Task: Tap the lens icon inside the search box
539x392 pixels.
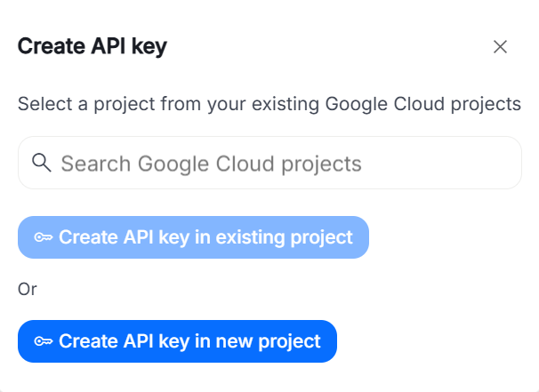Action: pos(41,163)
